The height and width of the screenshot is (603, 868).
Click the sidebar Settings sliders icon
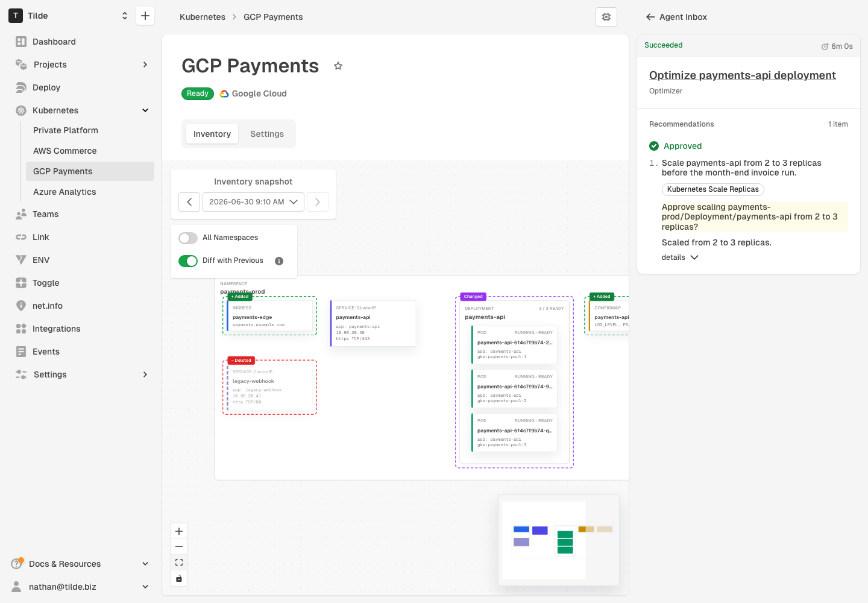click(21, 374)
